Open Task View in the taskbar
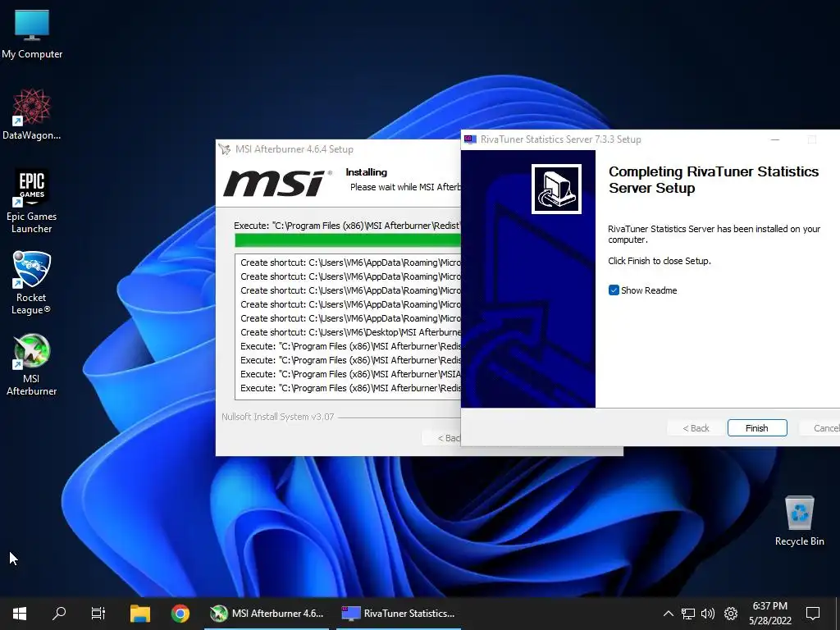Screen dimensions: 840x630 [98, 614]
